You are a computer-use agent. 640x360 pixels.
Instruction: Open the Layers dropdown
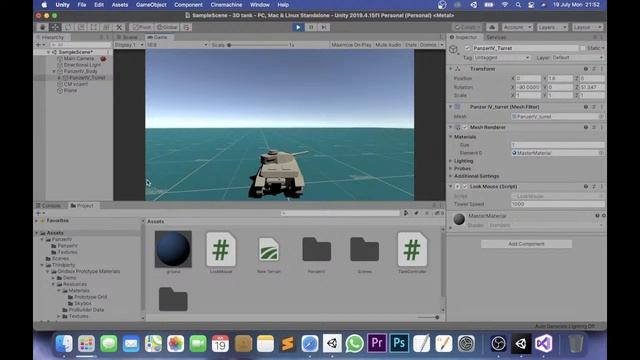click(552, 27)
